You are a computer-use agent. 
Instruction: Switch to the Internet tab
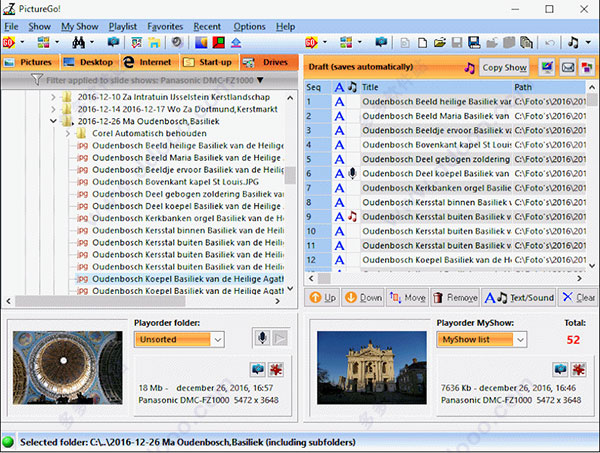(150, 62)
